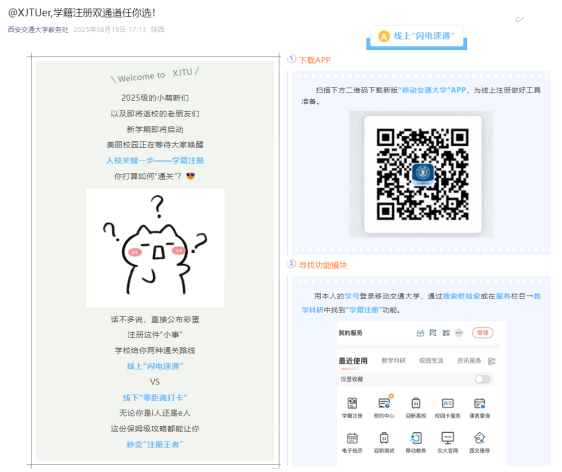Click the 迎新离校 suitcase icon

click(416, 404)
